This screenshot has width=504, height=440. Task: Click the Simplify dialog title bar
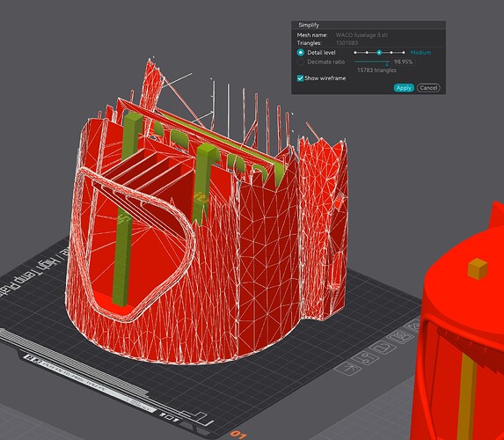click(x=369, y=25)
